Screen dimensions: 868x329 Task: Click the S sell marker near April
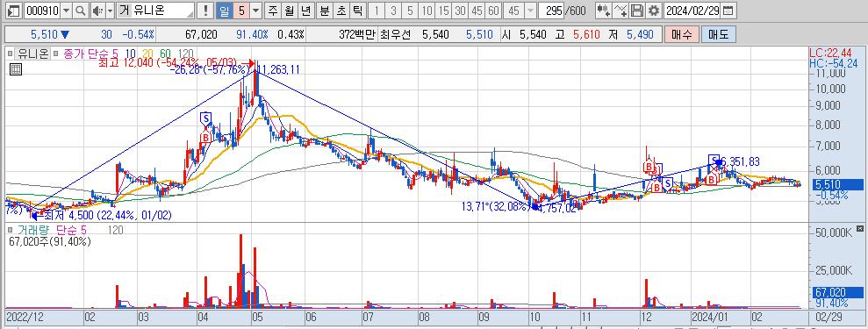205,118
